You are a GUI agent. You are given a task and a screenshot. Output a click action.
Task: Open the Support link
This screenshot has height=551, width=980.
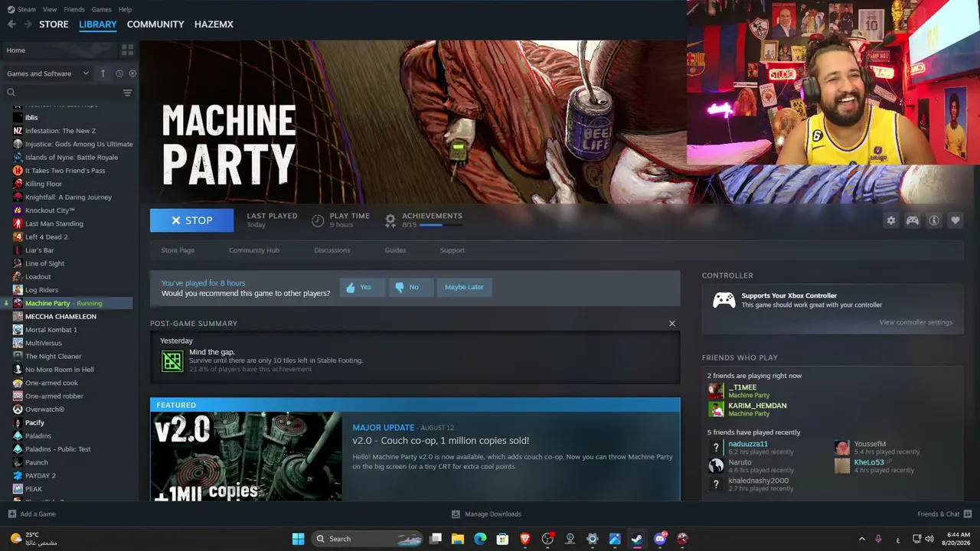pyautogui.click(x=452, y=250)
